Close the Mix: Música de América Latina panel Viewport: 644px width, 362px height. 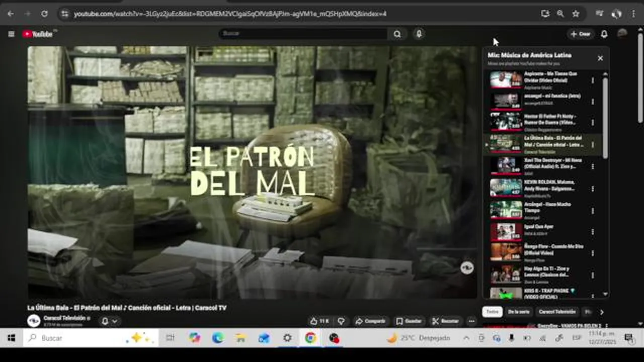pos(600,58)
